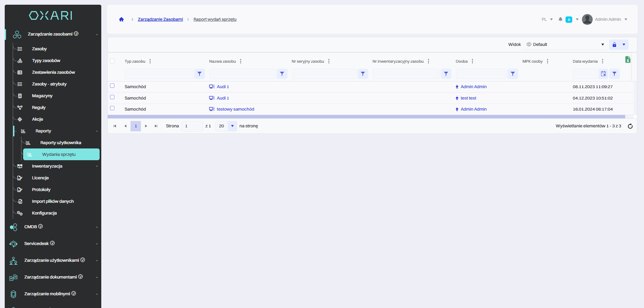Tick the checkbox for testowy samochód row
Viewport: 644px width, 308px height.
pyautogui.click(x=112, y=108)
